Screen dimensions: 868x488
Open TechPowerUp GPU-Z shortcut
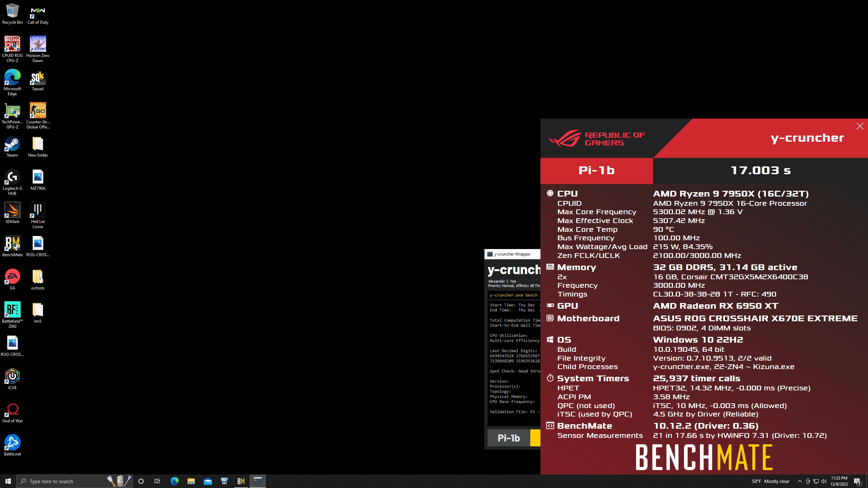(12, 116)
